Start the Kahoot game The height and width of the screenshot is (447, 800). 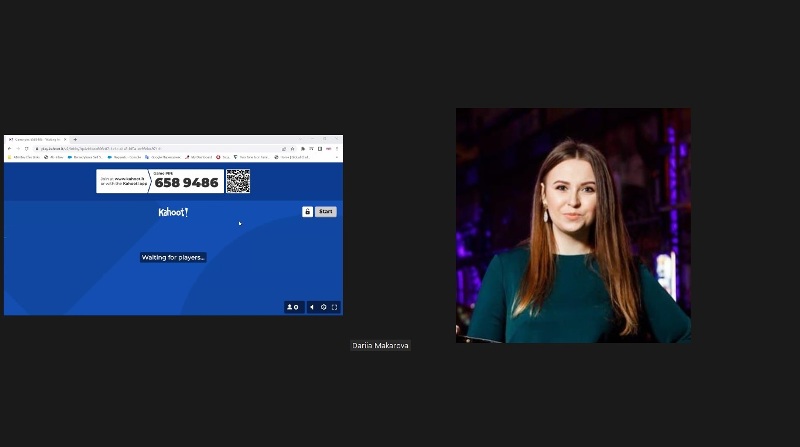click(326, 211)
